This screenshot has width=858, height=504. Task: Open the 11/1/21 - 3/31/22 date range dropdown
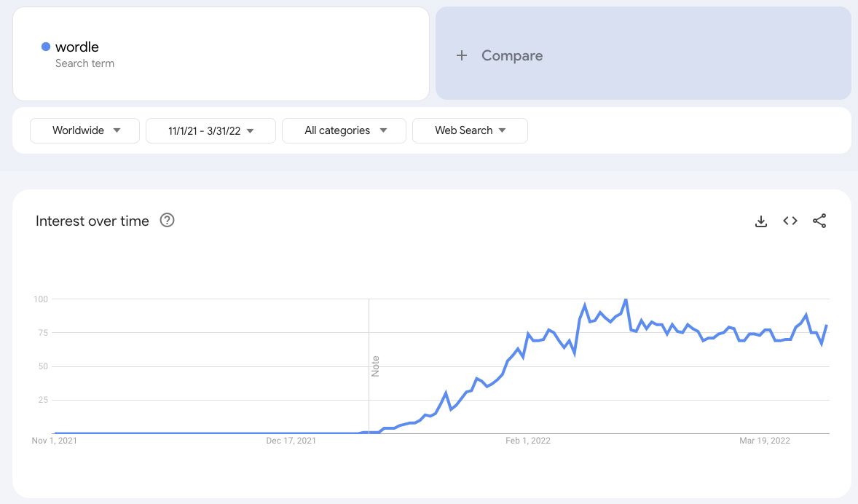[x=210, y=131]
